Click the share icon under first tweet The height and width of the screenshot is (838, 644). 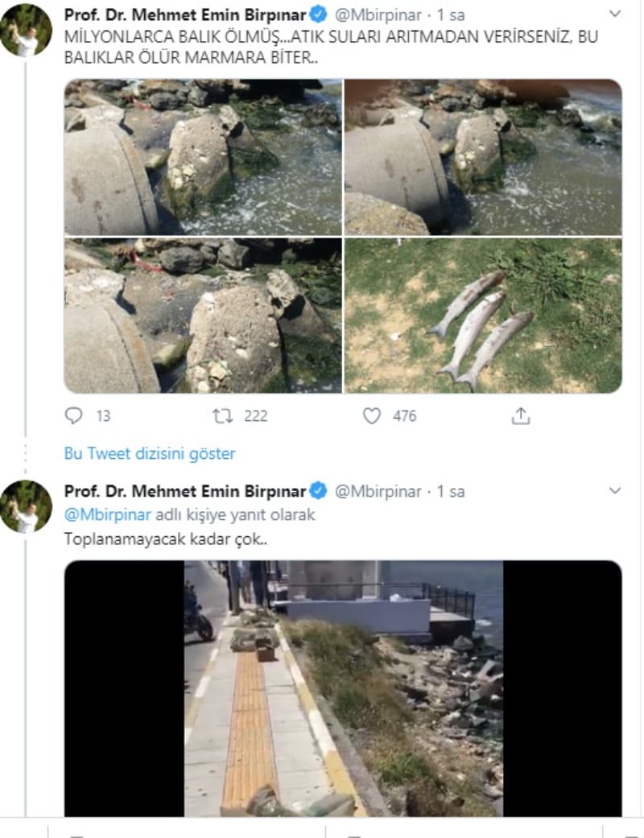coord(521,415)
